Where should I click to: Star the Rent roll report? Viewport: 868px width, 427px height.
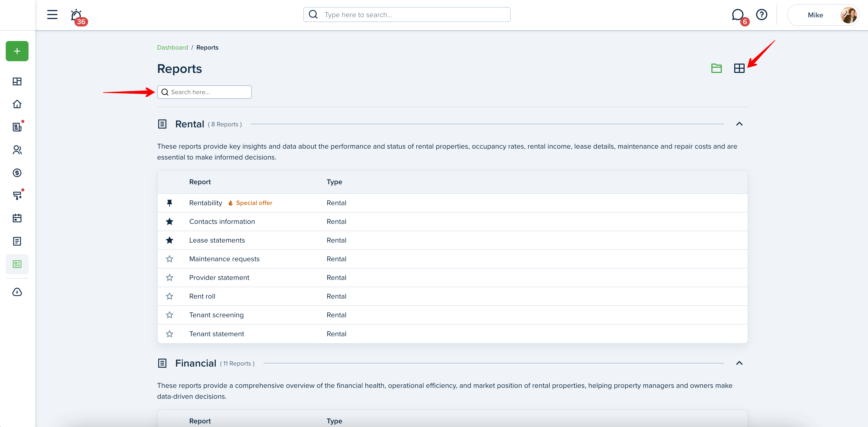click(170, 296)
